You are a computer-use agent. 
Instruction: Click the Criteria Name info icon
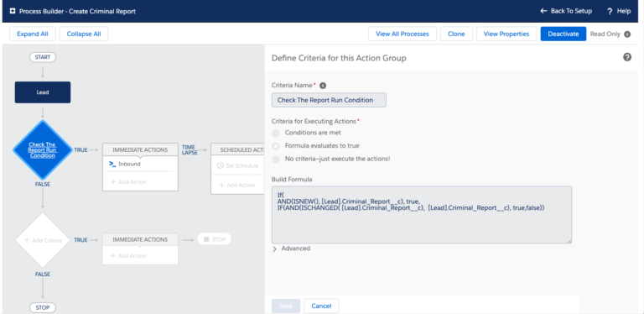pos(323,86)
